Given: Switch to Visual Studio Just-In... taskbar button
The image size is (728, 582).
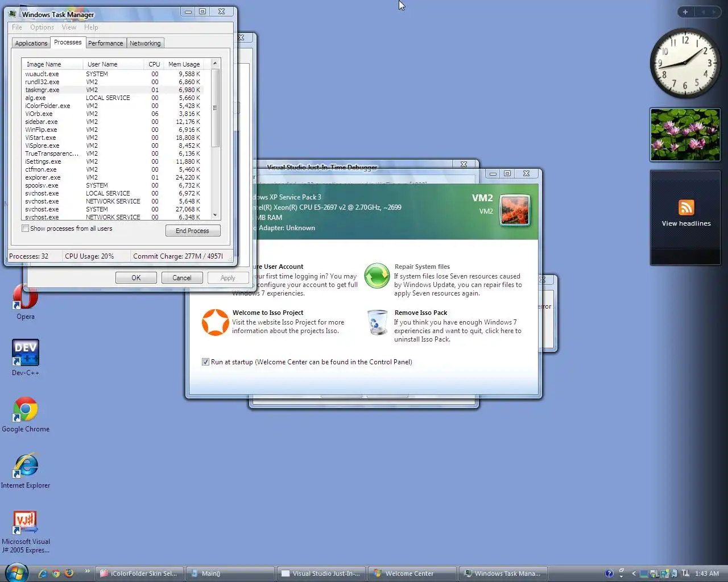Looking at the screenshot, I should 321,573.
